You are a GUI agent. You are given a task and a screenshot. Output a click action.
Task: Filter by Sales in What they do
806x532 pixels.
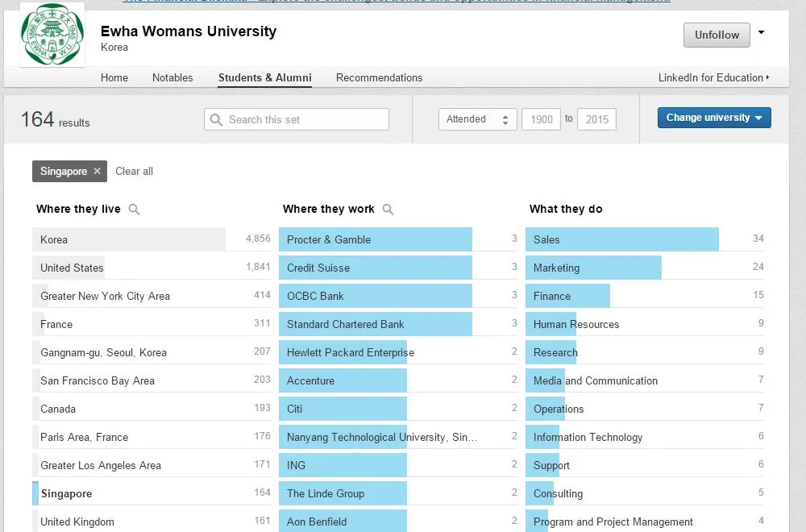point(645,239)
